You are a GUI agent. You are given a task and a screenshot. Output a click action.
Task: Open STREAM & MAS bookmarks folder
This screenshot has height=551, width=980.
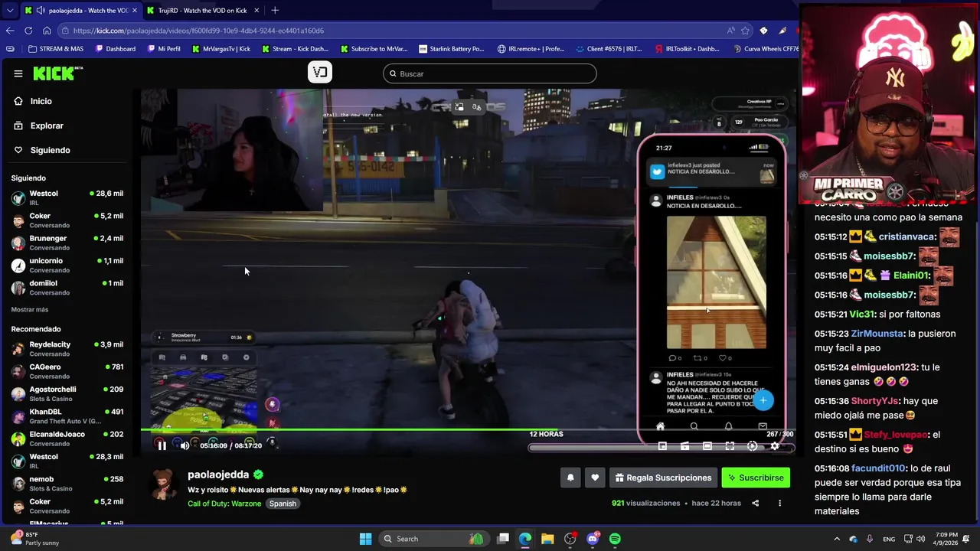56,49
